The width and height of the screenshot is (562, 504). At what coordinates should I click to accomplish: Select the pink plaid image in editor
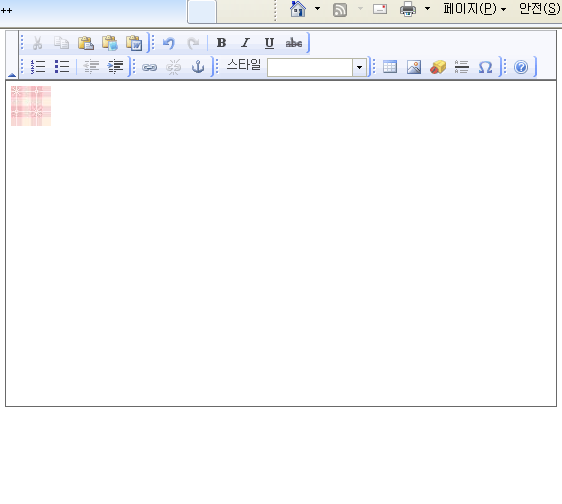[31, 106]
